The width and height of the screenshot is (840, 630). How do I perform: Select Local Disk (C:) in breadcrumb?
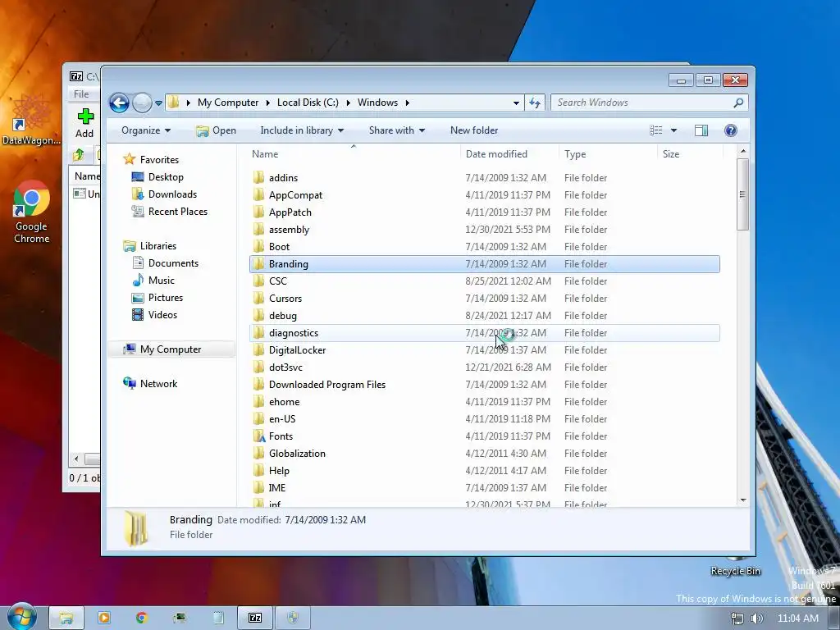click(308, 103)
